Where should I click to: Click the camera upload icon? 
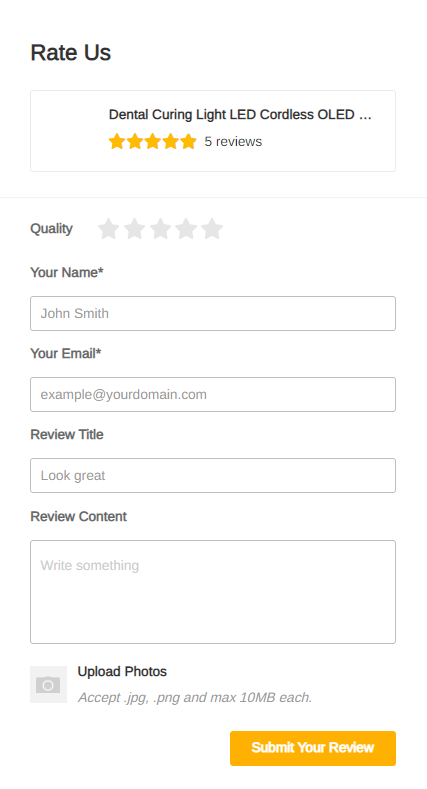coord(48,684)
